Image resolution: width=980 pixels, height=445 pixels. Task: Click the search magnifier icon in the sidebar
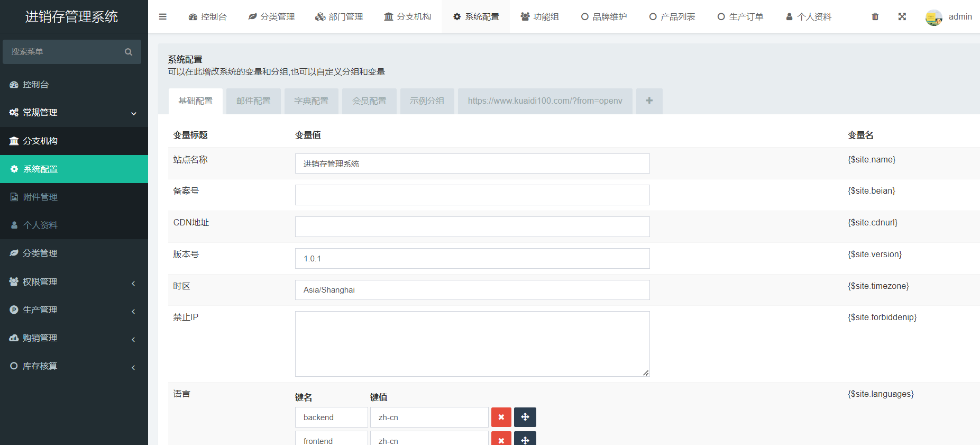coord(129,52)
